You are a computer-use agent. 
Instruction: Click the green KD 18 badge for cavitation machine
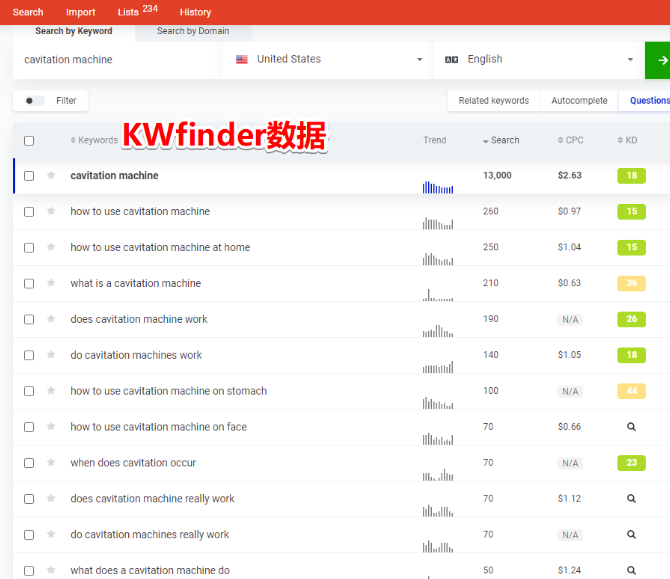631,176
